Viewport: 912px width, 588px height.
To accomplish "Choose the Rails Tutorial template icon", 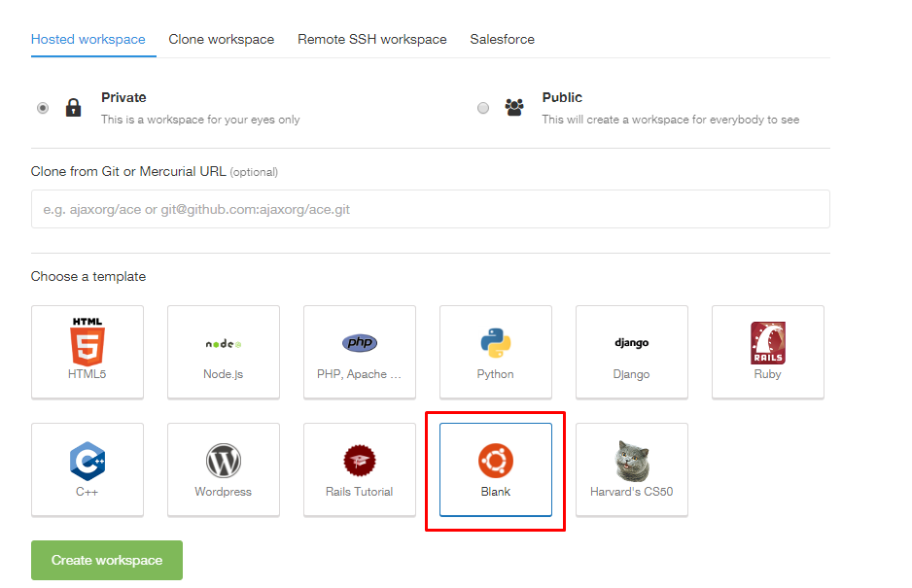I will (360, 461).
